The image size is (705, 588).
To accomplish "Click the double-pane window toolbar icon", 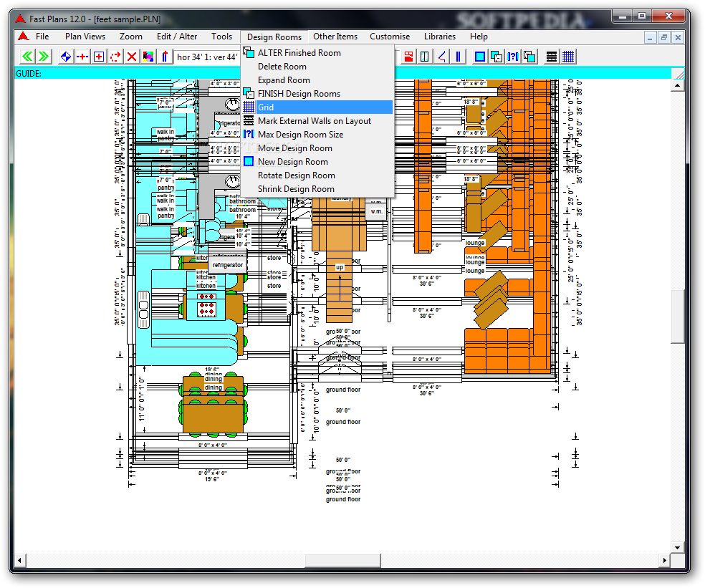I will (x=424, y=57).
